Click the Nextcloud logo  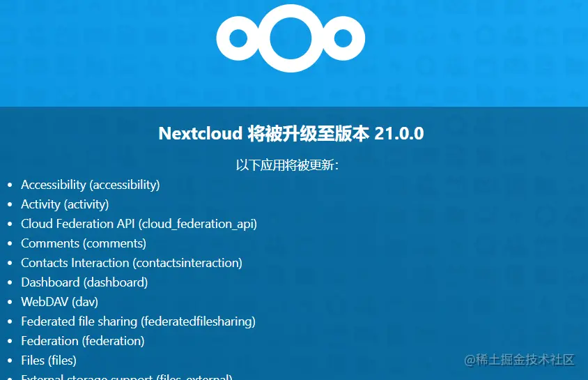point(291,38)
